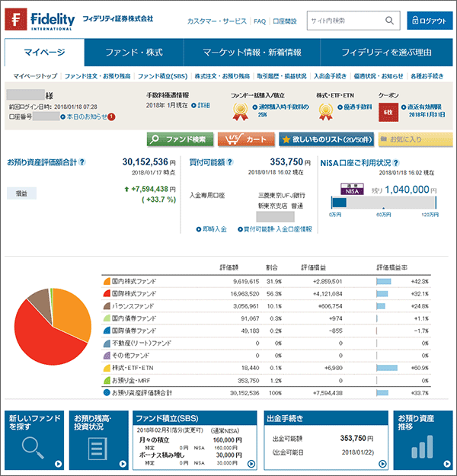
Task: Click the purple その他ファンド swatch
Action: pyautogui.click(x=107, y=356)
